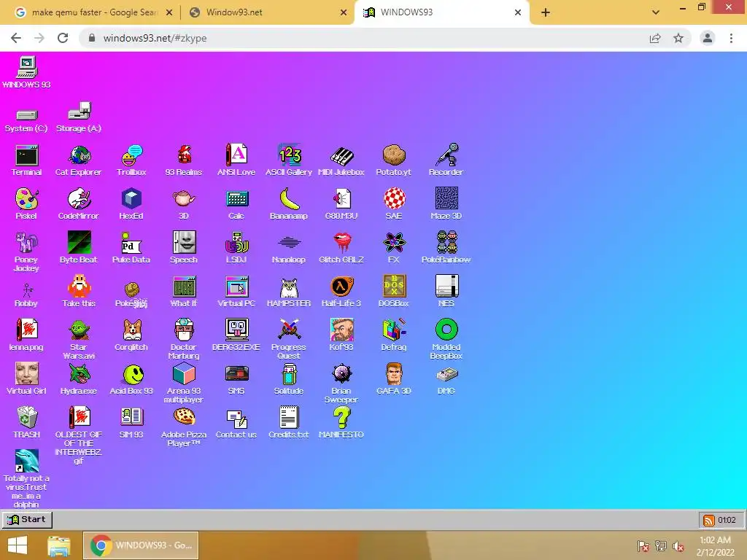Open the Potato.yt icon
The width and height of the screenshot is (747, 560).
(393, 160)
